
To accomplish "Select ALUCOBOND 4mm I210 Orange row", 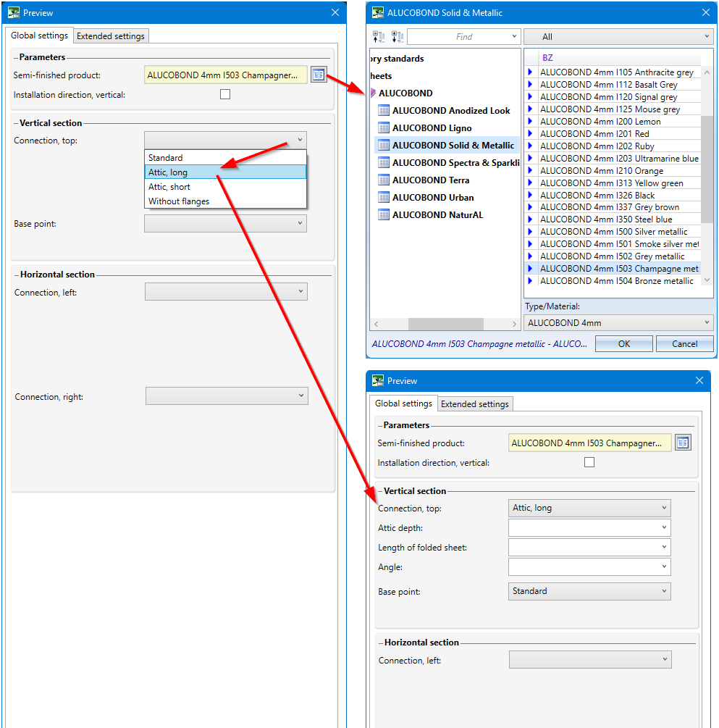I will click(x=619, y=170).
